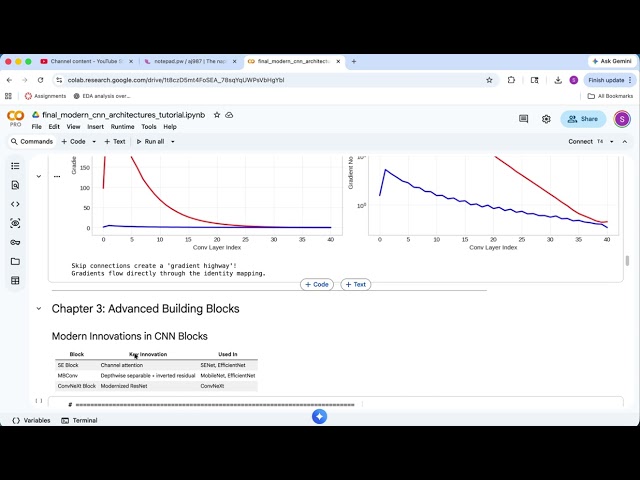
Task: Go back in browser history
Action: tap(9, 80)
